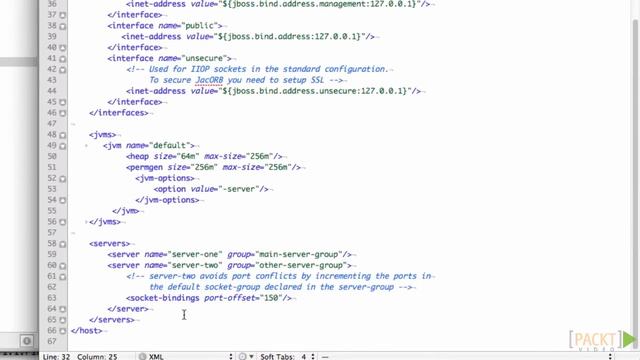Click the "server-one" name value
Viewport: 640px width, 360px height.
point(195,254)
